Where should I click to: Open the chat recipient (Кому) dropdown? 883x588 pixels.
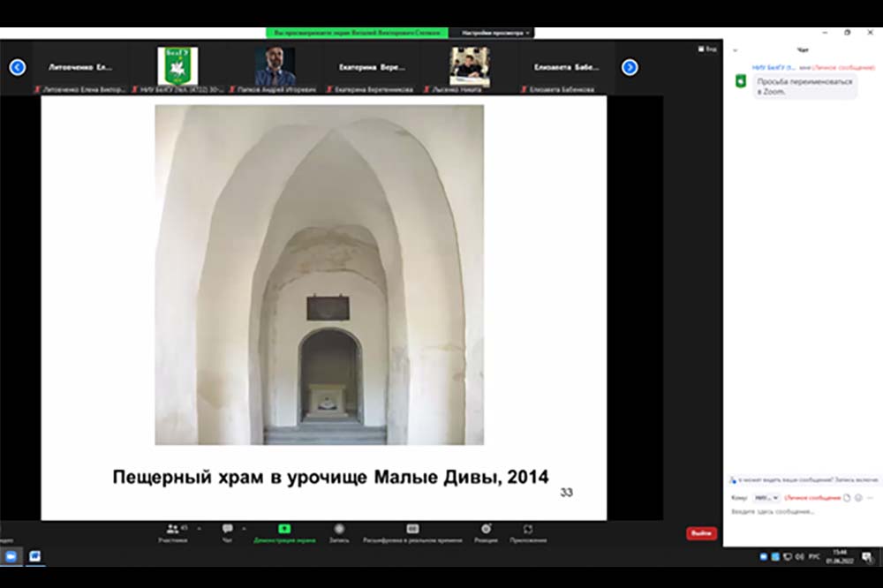[766, 498]
